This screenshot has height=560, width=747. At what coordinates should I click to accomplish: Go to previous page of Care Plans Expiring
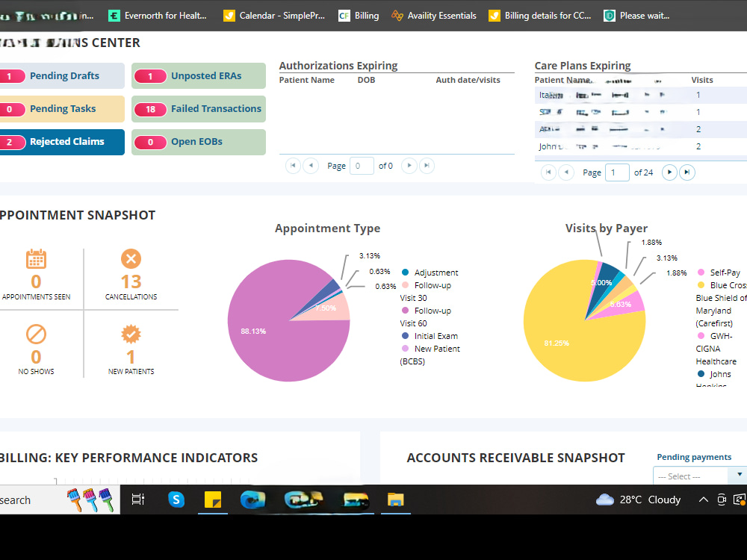566,172
